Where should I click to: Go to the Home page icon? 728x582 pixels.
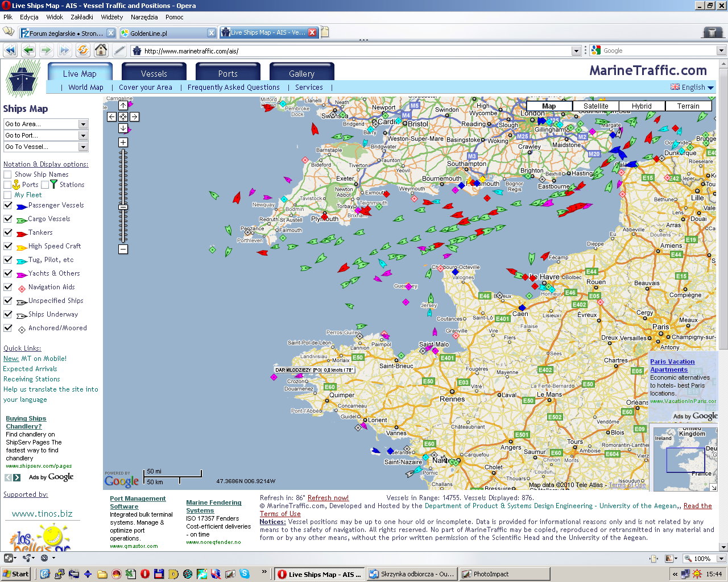[x=101, y=51]
